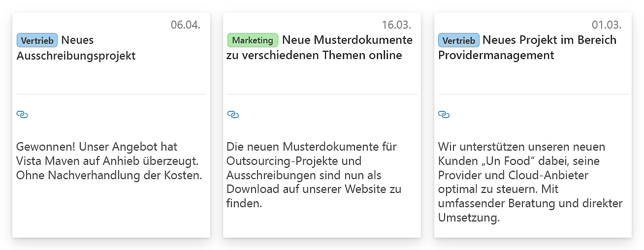Click the divider line in the 06.04. card
The width and height of the screenshot is (644, 250).
tap(111, 94)
